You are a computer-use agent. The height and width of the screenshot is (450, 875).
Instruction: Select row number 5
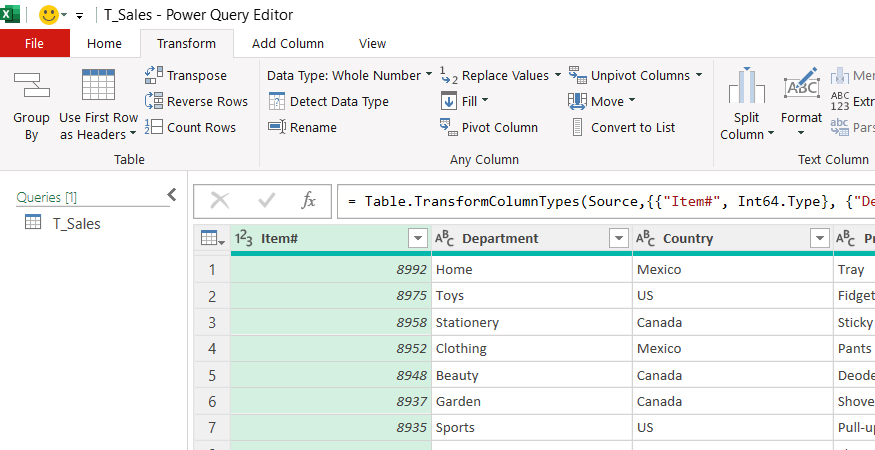pos(212,375)
